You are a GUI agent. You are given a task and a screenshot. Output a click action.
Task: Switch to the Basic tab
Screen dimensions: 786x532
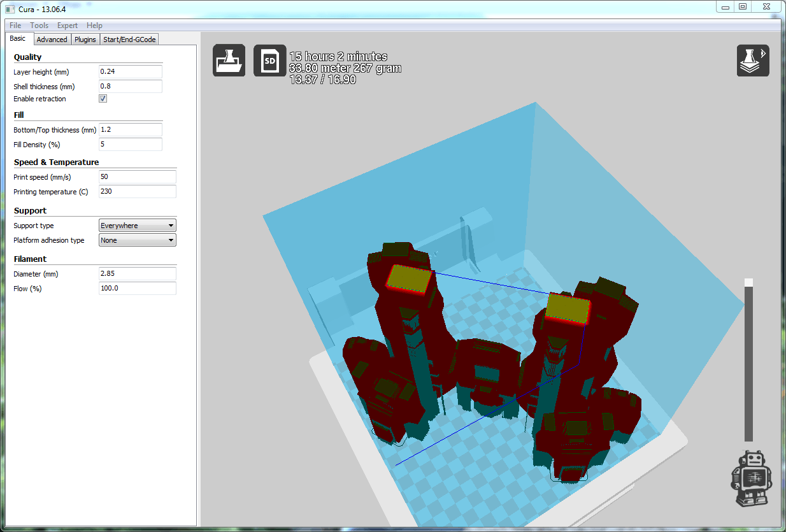pyautogui.click(x=18, y=39)
